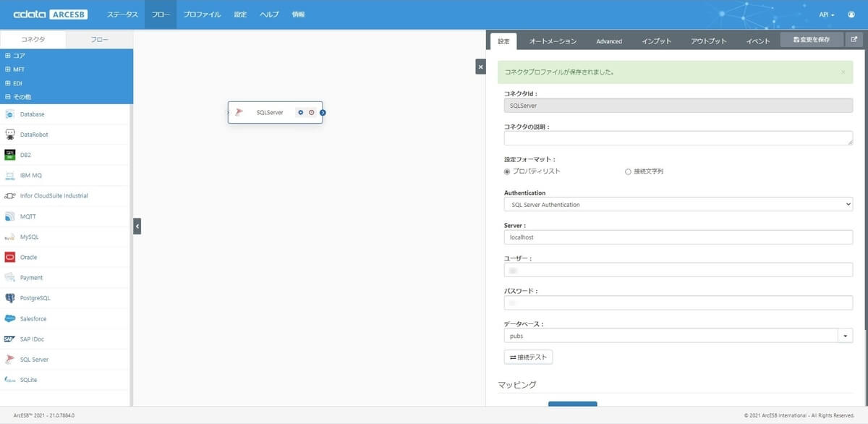Open the プロファイル menu
868x424 pixels.
[202, 14]
